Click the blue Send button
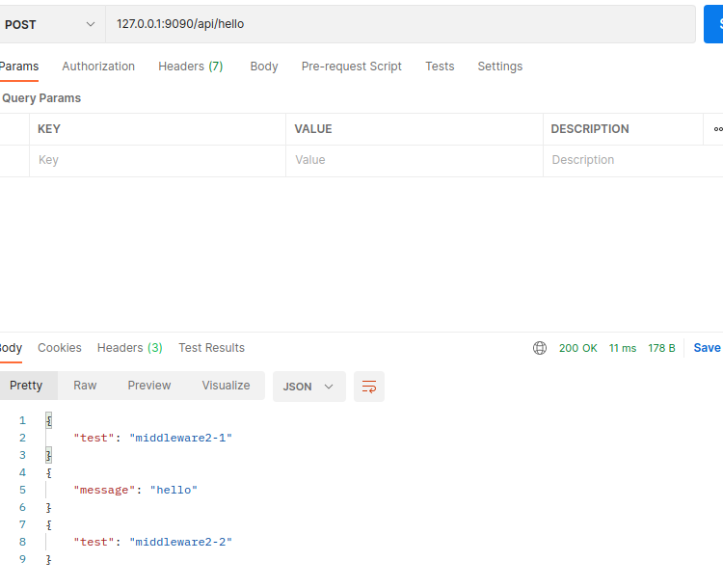 coord(713,24)
